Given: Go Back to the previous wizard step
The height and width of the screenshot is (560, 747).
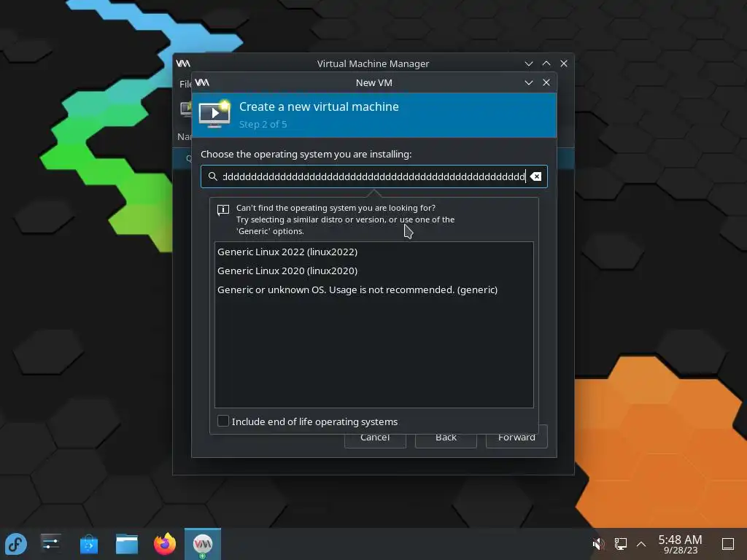Looking at the screenshot, I should click(x=446, y=440).
